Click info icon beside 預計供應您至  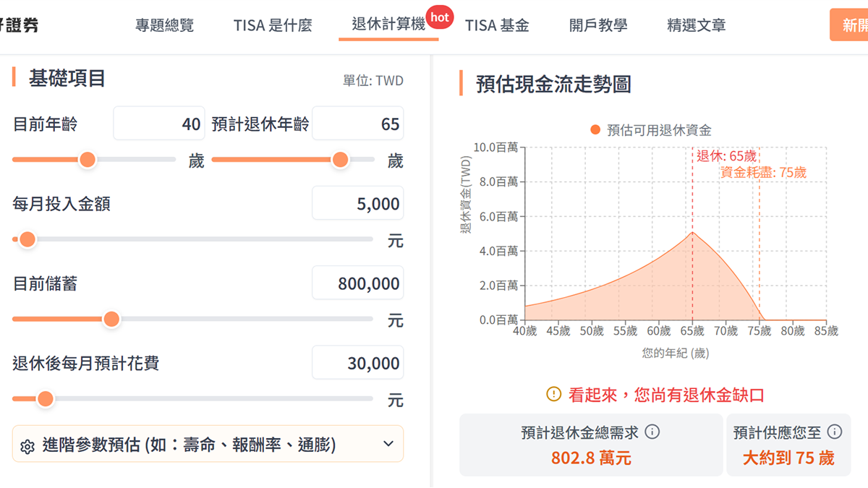click(x=834, y=432)
